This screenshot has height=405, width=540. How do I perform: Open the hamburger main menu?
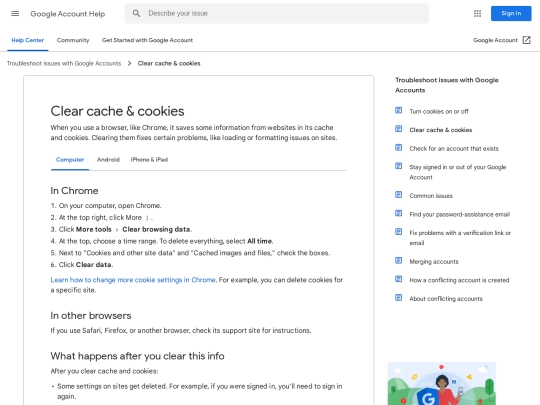click(15, 13)
